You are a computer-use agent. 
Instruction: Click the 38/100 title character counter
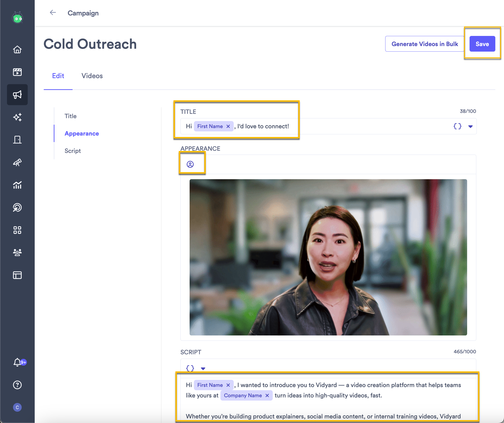468,111
